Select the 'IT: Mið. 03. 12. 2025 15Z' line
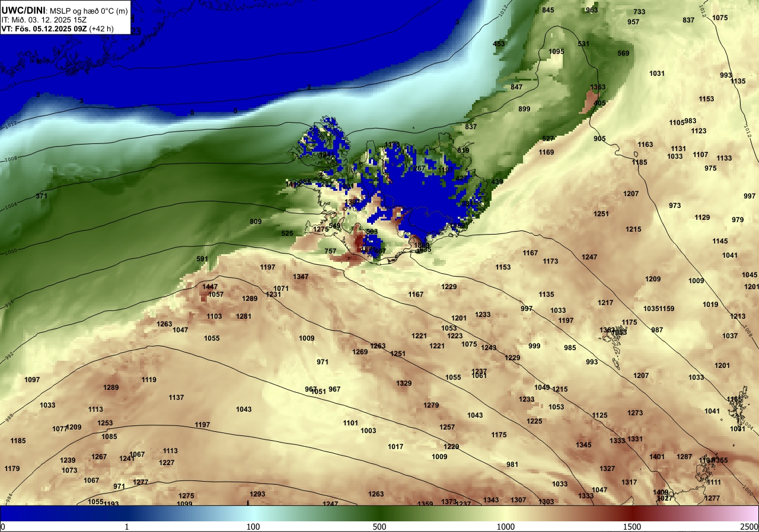The image size is (759, 532). (x=43, y=20)
